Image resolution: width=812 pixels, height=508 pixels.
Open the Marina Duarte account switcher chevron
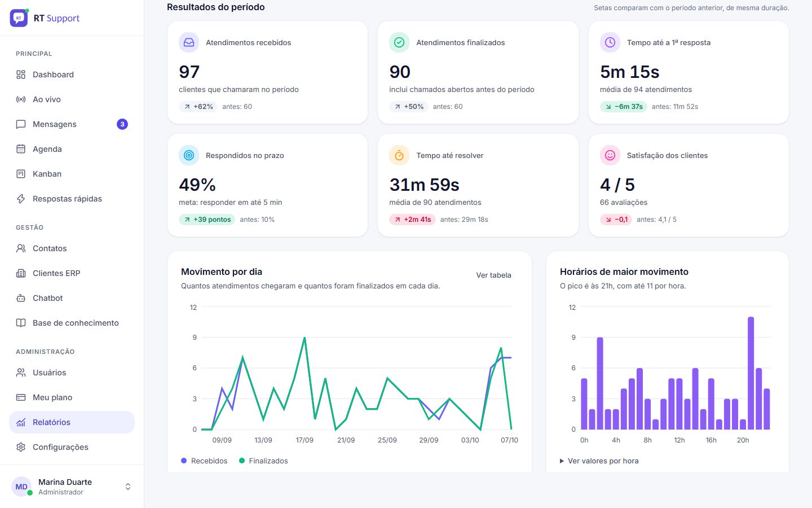pos(128,487)
